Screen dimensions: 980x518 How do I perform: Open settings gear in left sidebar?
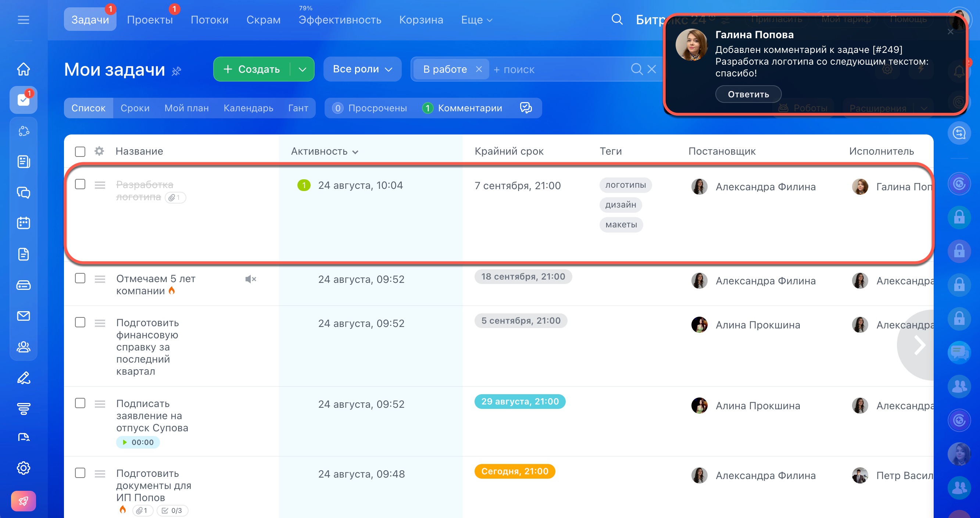[24, 468]
